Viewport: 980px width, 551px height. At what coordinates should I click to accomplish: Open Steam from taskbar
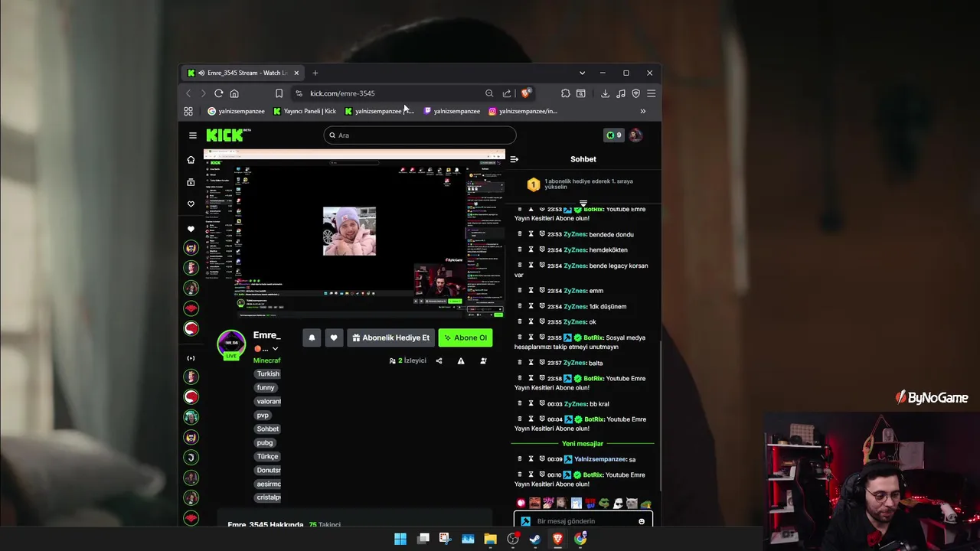tap(535, 539)
